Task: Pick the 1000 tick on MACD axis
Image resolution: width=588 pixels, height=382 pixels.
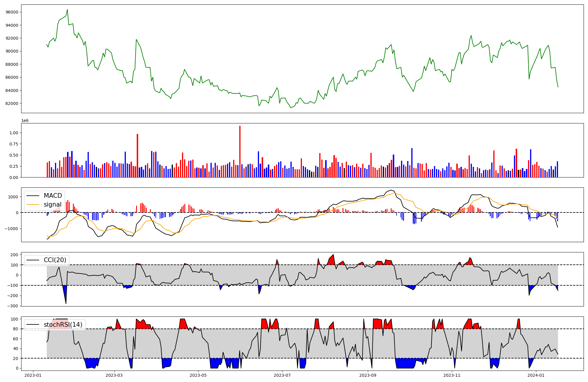Action: pyautogui.click(x=13, y=197)
